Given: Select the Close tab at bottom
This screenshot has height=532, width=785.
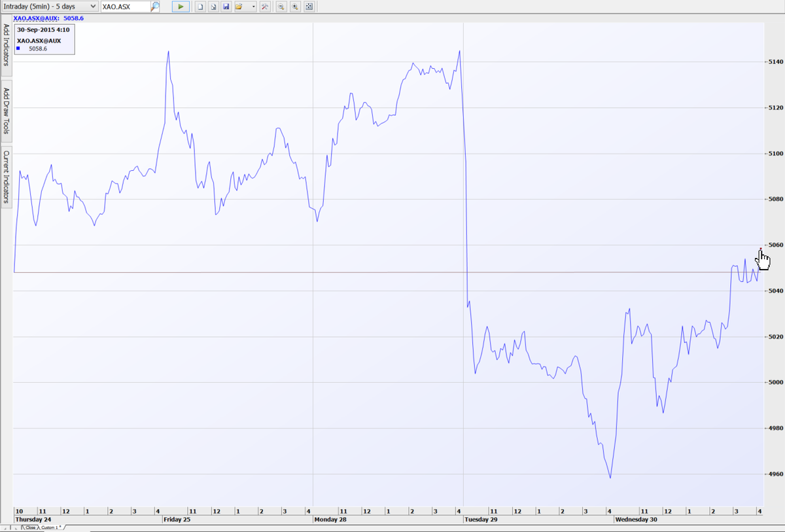Looking at the screenshot, I should 30,527.
